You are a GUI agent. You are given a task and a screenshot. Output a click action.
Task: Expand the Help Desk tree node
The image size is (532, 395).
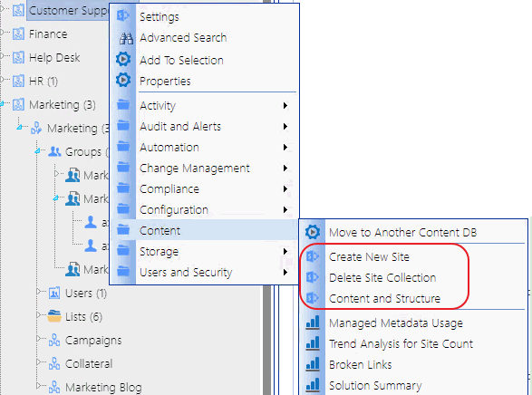pyautogui.click(x=3, y=56)
